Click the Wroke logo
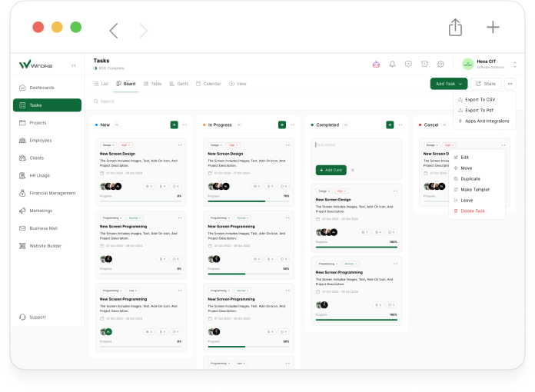The image size is (535, 392). click(36, 64)
